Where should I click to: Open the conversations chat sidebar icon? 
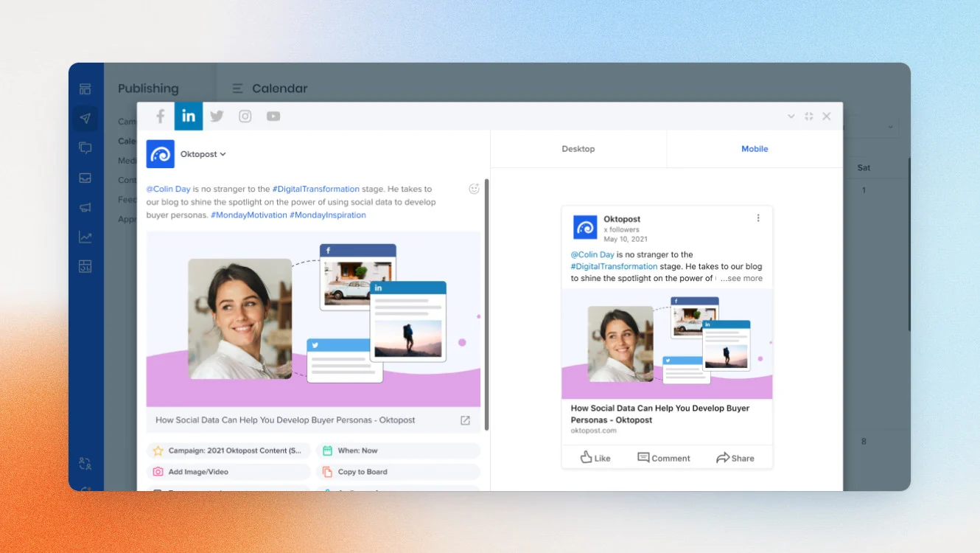tap(85, 148)
